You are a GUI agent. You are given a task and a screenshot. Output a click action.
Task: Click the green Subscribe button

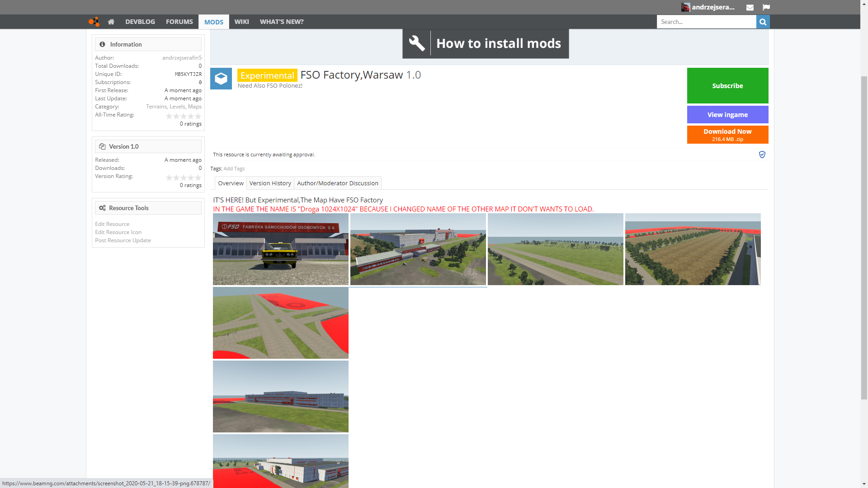pyautogui.click(x=727, y=85)
